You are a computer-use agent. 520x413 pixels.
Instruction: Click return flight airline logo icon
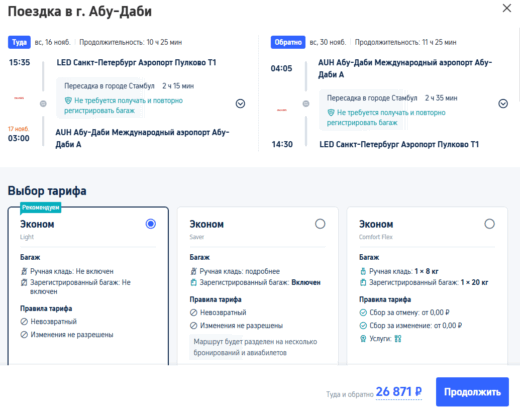click(x=282, y=110)
